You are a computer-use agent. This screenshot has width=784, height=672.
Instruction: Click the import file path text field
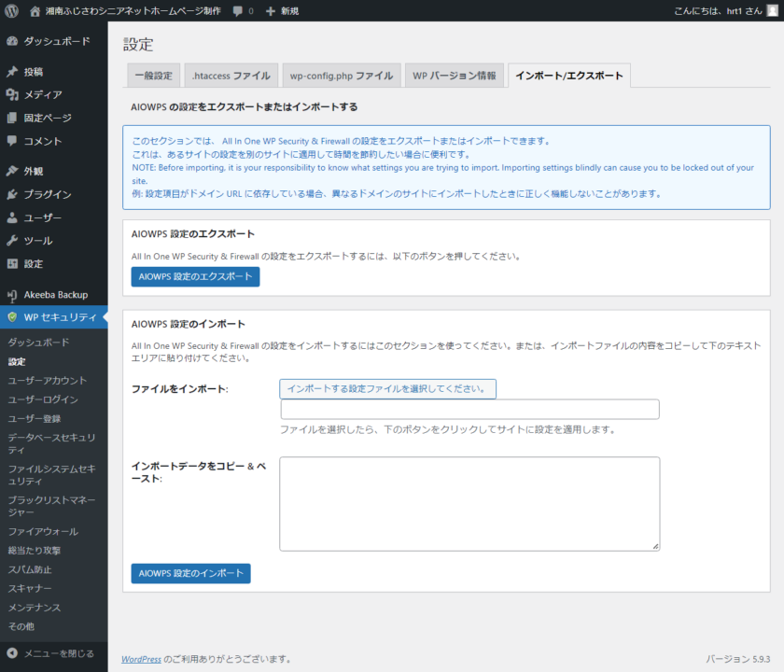click(x=470, y=410)
